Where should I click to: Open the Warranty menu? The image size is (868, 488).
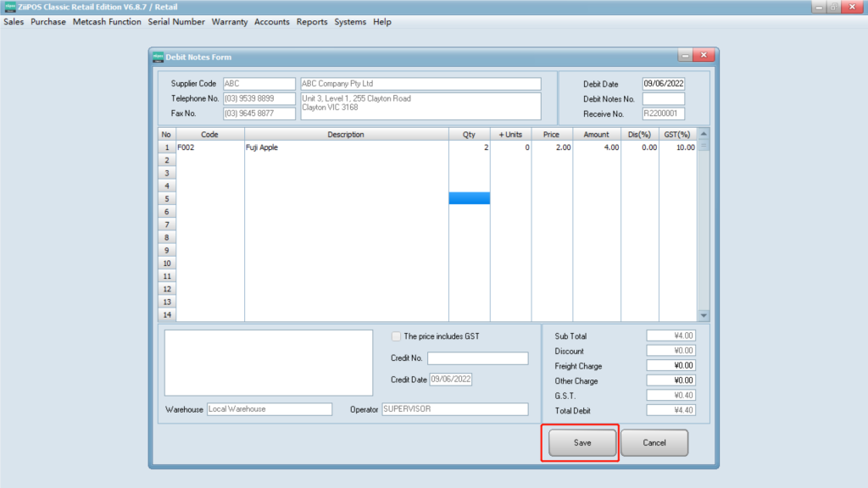point(230,22)
